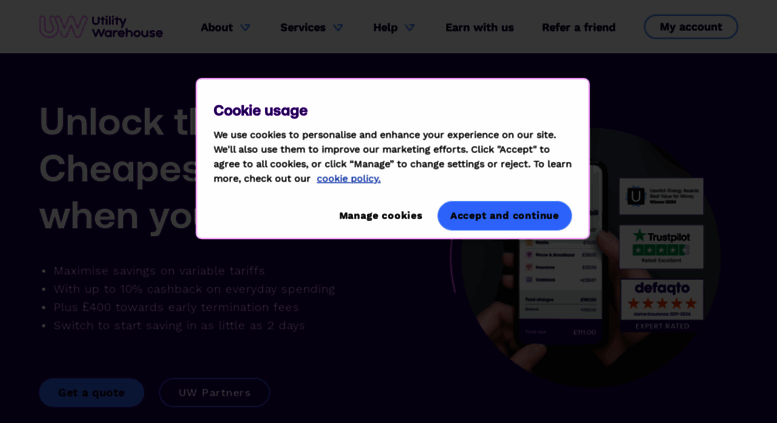This screenshot has width=777, height=423.
Task: Click the Cookie usage heading
Action: [260, 110]
